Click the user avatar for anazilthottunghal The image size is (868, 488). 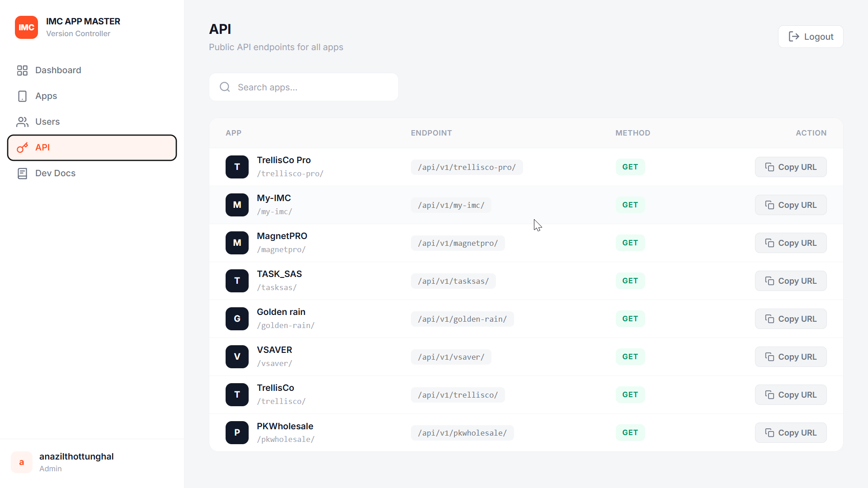(x=22, y=462)
